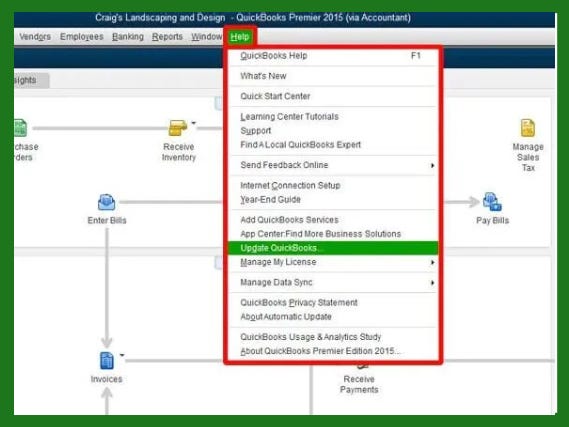Select Year-End Guide menu entry
Screen dimensions: 569x427
(x=333, y=200)
